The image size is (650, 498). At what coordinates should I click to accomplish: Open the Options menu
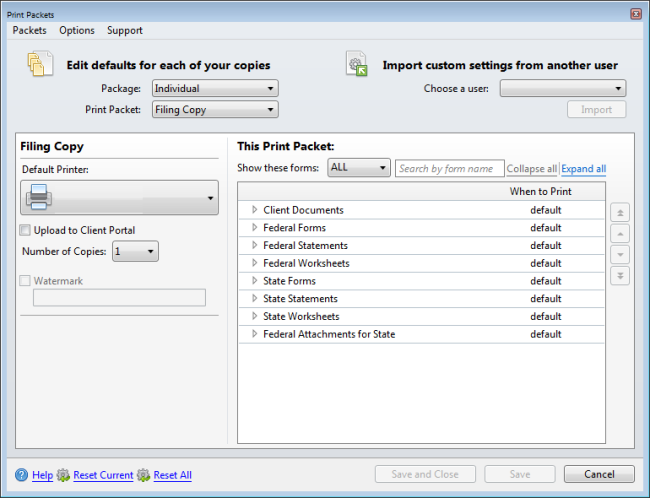[x=77, y=30]
